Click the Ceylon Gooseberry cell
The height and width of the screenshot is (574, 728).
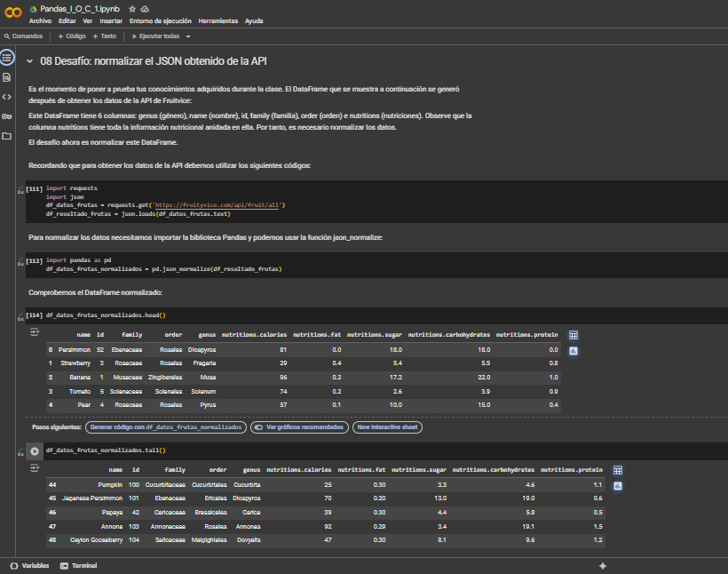[x=97, y=540]
